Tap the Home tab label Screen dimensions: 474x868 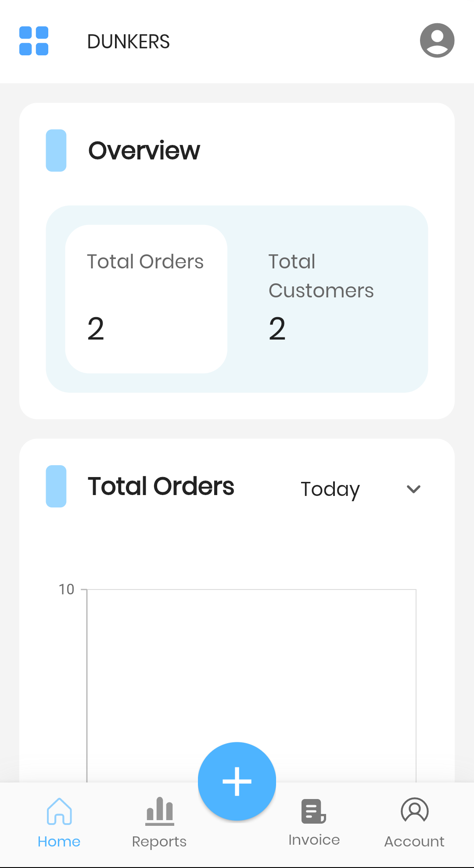pyautogui.click(x=59, y=842)
